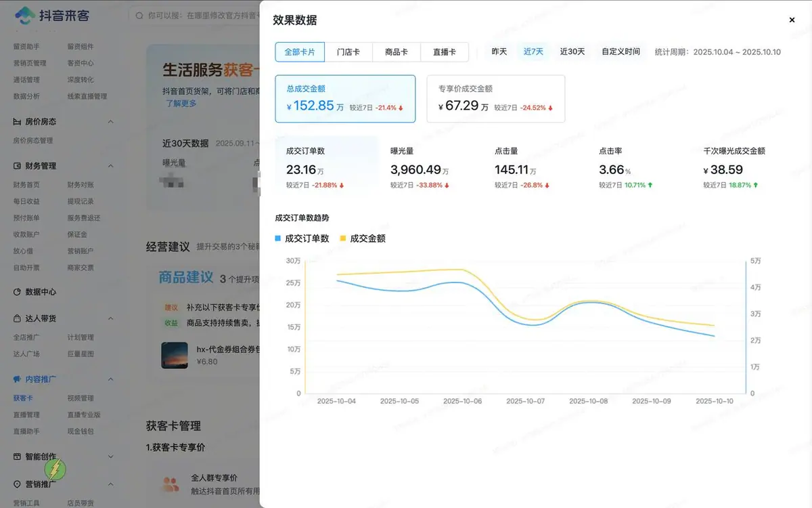Open 全店推广 in the sidebar
Image resolution: width=812 pixels, height=508 pixels.
pos(26,337)
